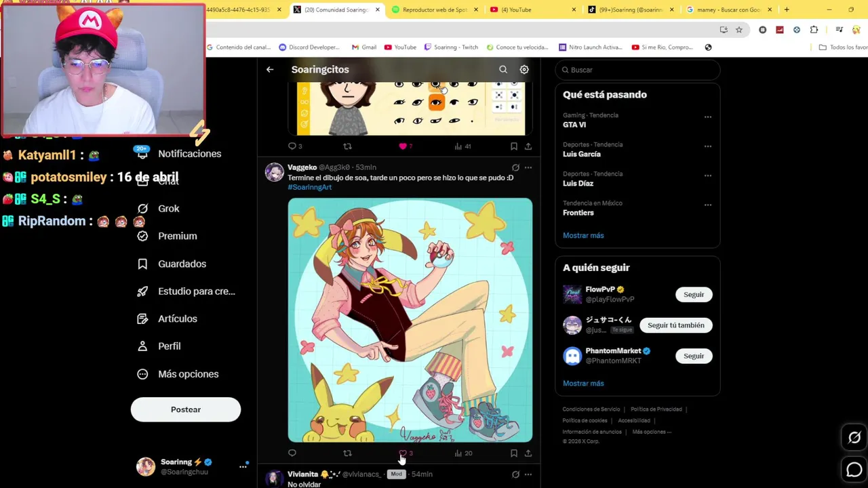The width and height of the screenshot is (868, 488).
Task: Open the Soarinng - Twitch bookmark
Action: 451,47
